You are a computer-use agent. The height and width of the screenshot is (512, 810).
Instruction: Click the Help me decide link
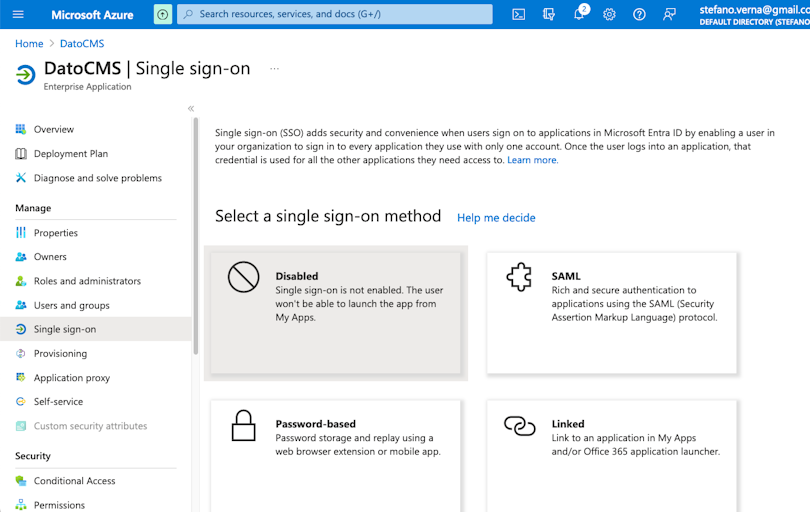(x=496, y=218)
